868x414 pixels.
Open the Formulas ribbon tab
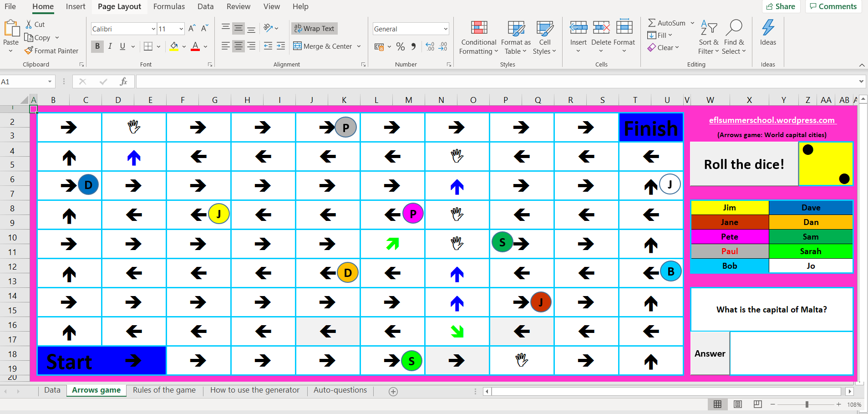(x=169, y=6)
